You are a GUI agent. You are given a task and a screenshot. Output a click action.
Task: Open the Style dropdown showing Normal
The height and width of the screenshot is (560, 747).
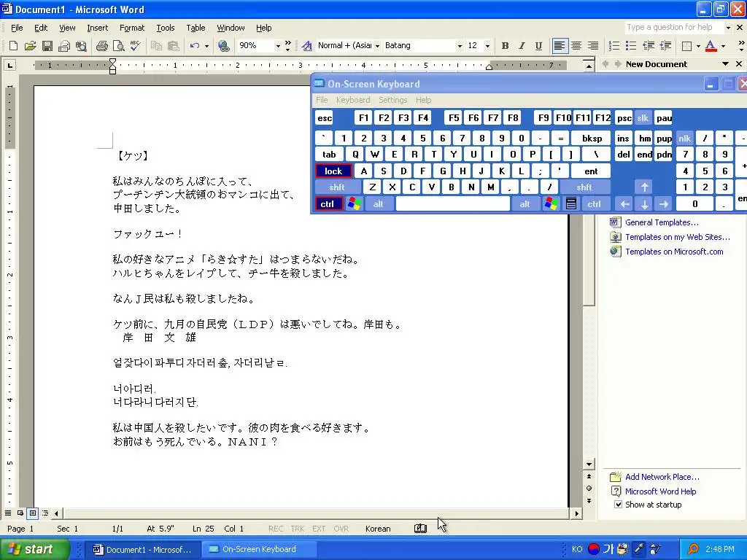[x=377, y=46]
